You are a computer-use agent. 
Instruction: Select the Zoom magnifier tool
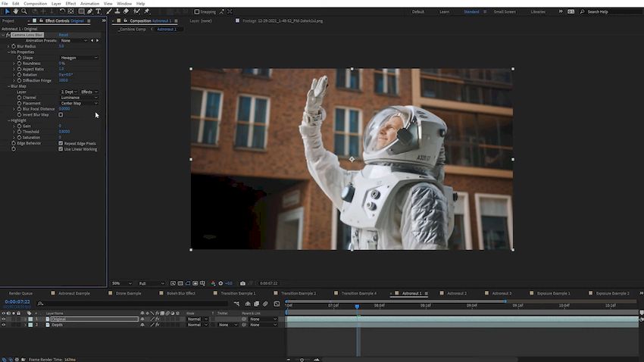(24, 11)
